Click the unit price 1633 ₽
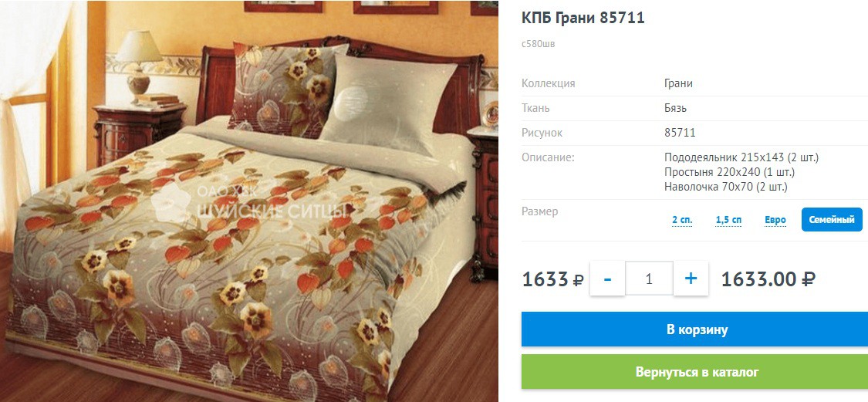868x402 pixels. (x=552, y=279)
